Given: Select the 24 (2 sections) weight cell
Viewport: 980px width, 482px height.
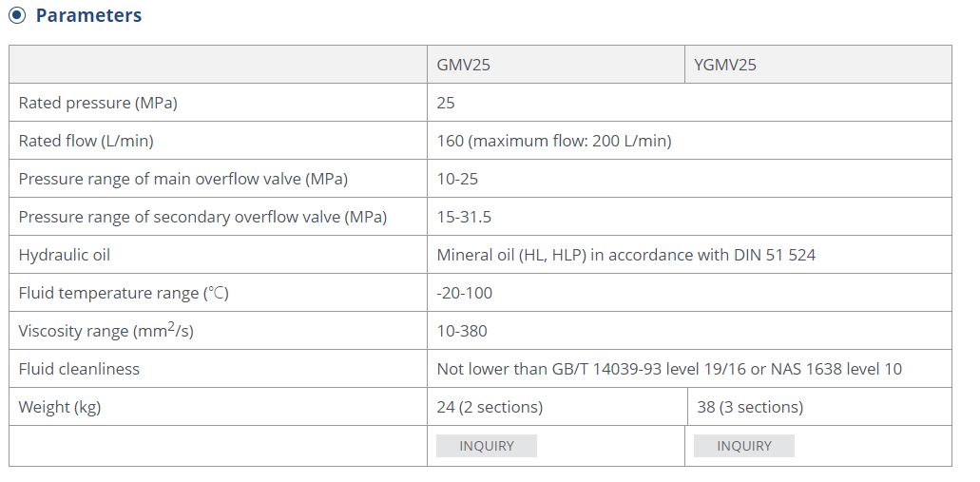Looking at the screenshot, I should tap(490, 408).
